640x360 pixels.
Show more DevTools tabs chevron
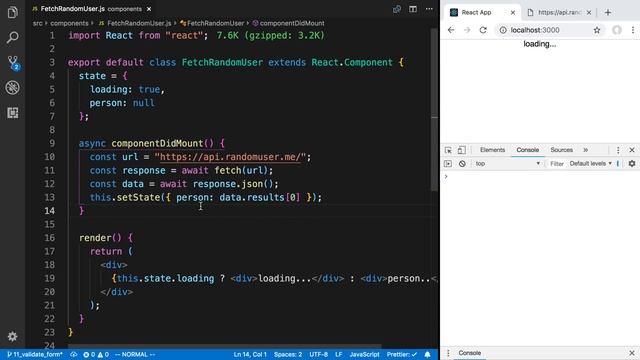[x=586, y=150]
